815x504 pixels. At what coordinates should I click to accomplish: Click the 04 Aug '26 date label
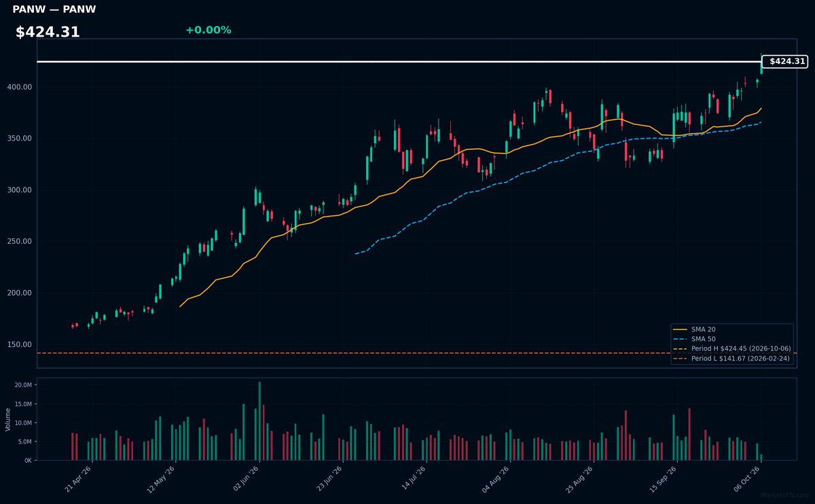[496, 479]
